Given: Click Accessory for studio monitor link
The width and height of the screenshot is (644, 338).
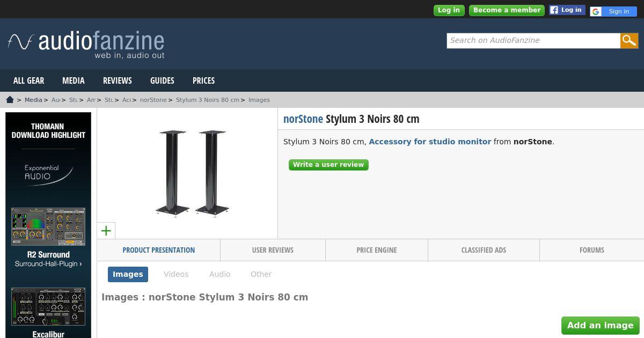Looking at the screenshot, I should pyautogui.click(x=430, y=142).
